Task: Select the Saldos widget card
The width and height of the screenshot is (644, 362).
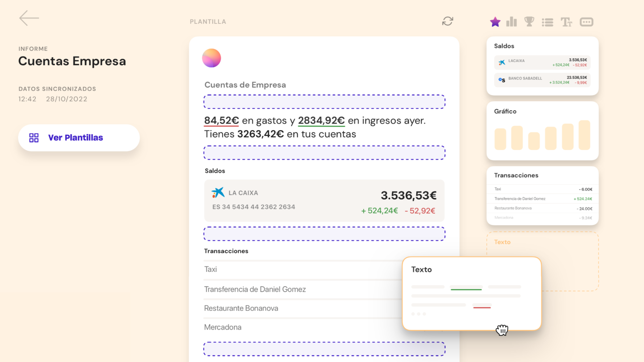Action: tap(542, 66)
